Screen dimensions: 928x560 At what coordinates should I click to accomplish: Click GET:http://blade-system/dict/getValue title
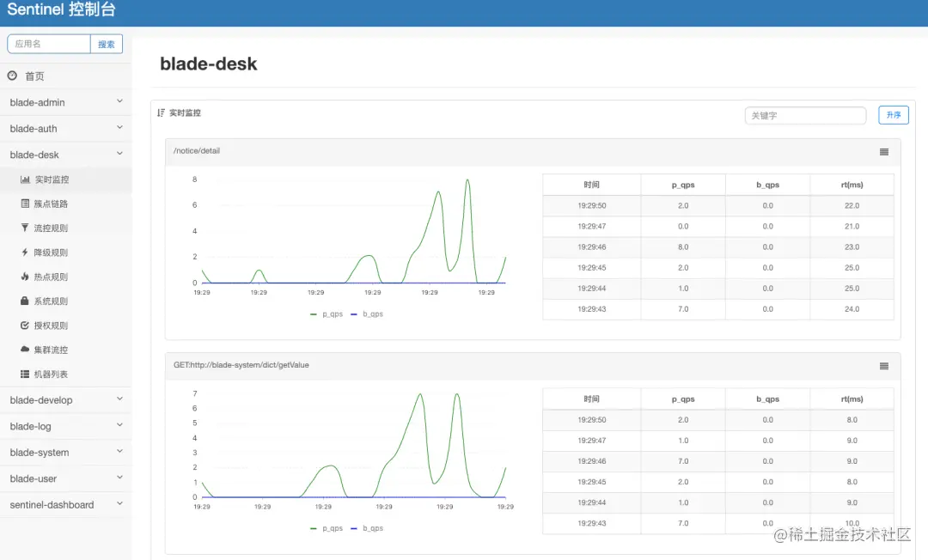tap(241, 365)
